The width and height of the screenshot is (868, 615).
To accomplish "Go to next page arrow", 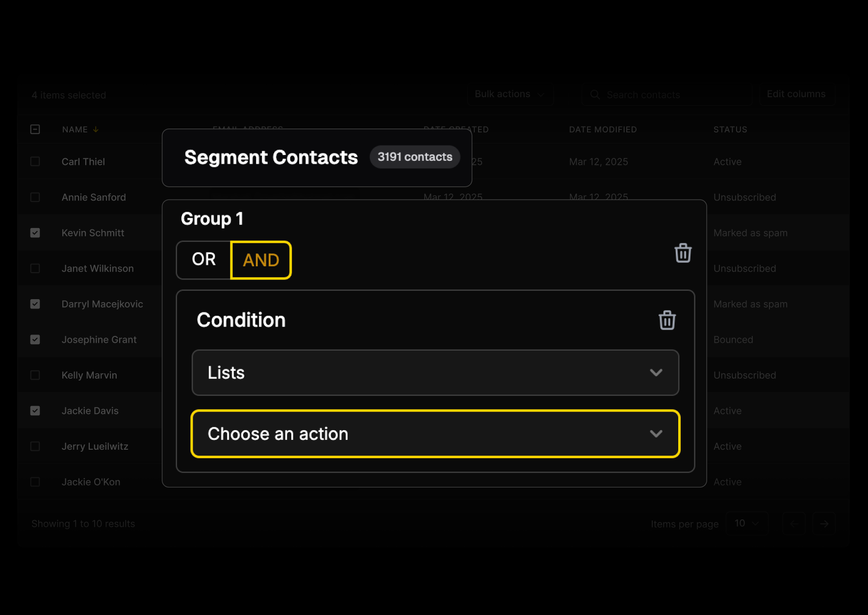I will 824,524.
